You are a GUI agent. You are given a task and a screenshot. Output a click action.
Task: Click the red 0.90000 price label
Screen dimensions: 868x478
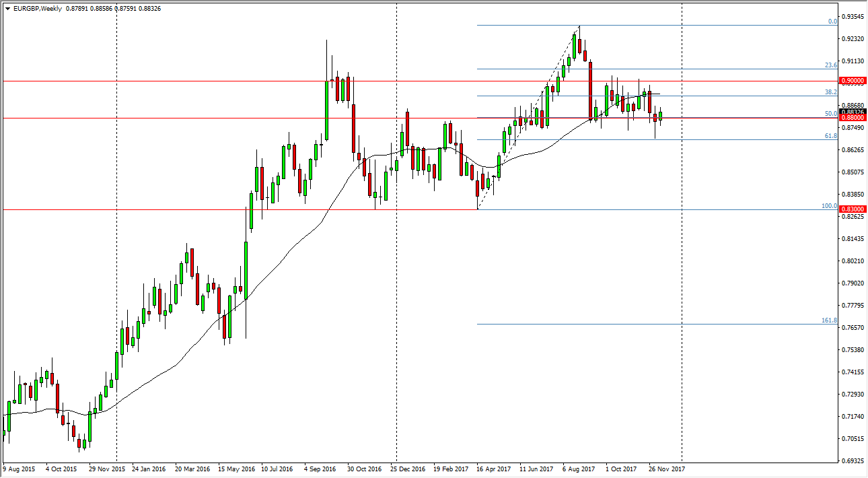tap(852, 81)
